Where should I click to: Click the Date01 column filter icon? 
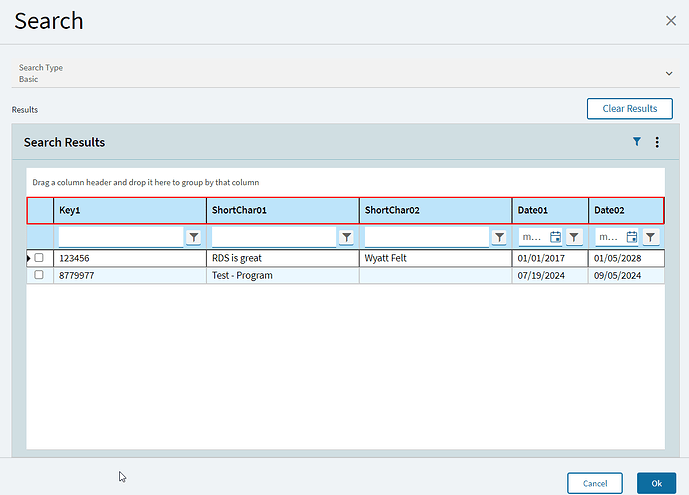pyautogui.click(x=574, y=237)
